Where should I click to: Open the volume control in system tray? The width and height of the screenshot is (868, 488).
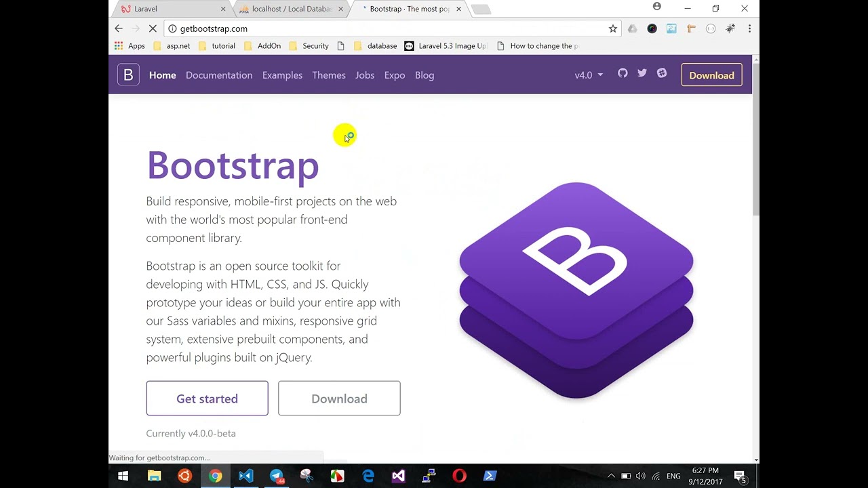click(641, 476)
